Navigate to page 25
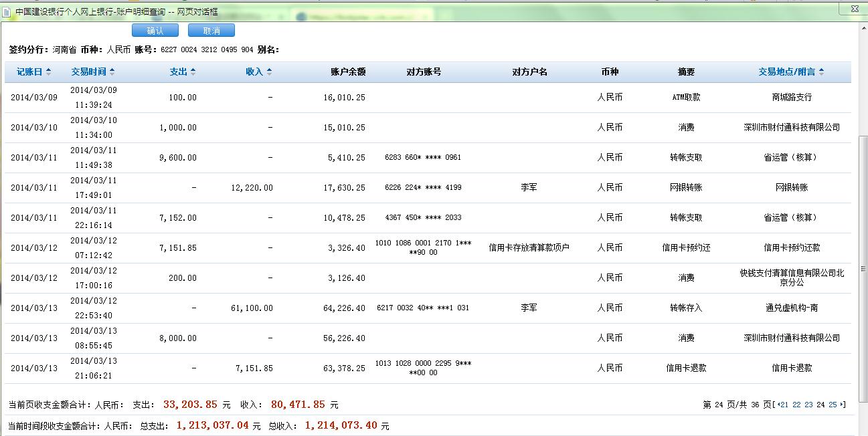 pyautogui.click(x=833, y=405)
